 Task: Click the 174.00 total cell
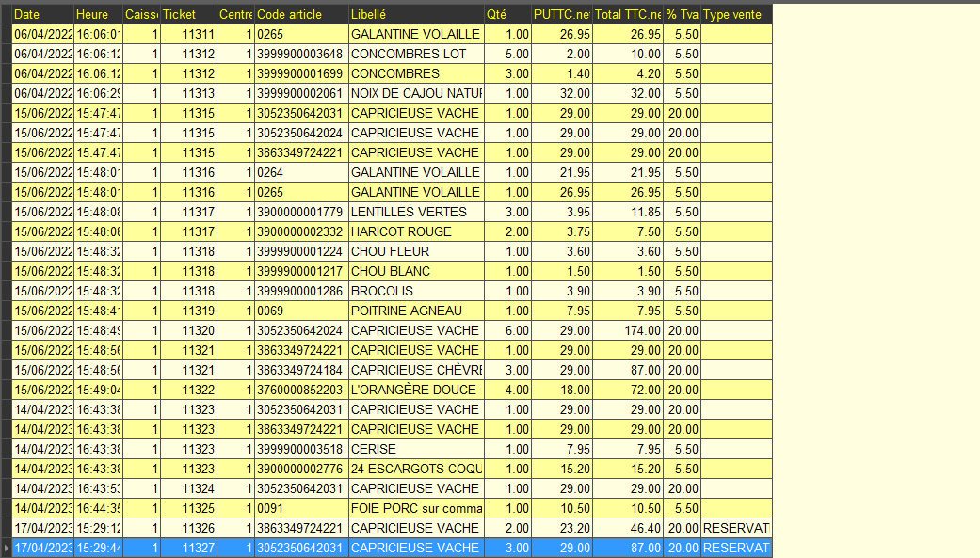pyautogui.click(x=628, y=330)
